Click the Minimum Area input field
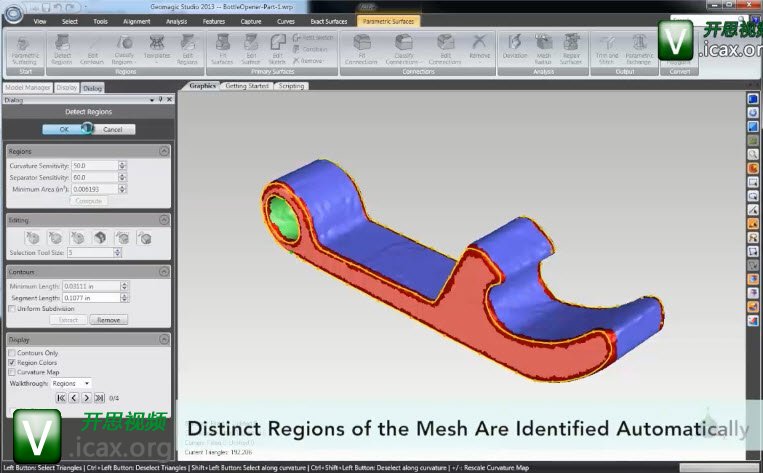The width and height of the screenshot is (763, 473). tap(94, 189)
